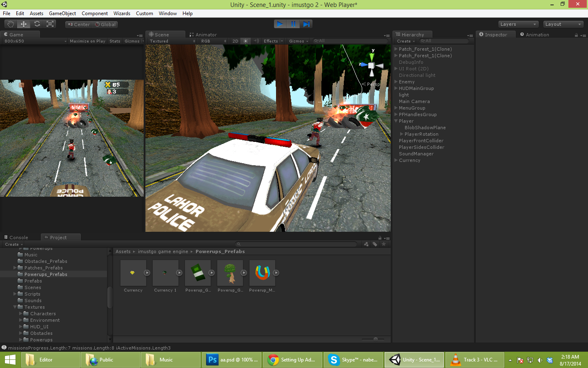Switch to the Animation tab
Image resolution: width=588 pixels, height=368 pixels.
pyautogui.click(x=535, y=35)
